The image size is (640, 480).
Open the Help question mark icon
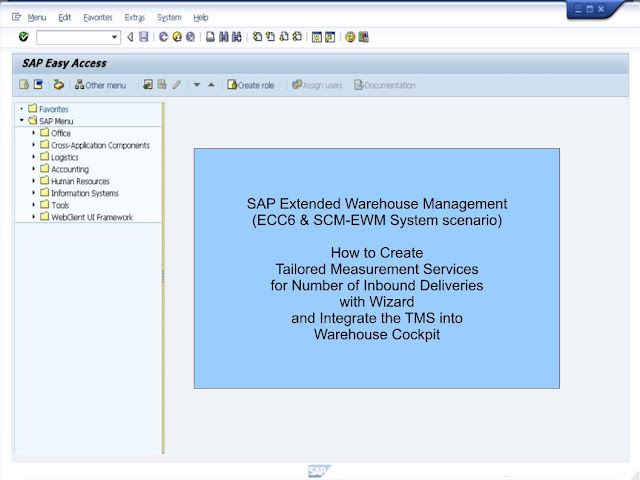[x=350, y=37]
